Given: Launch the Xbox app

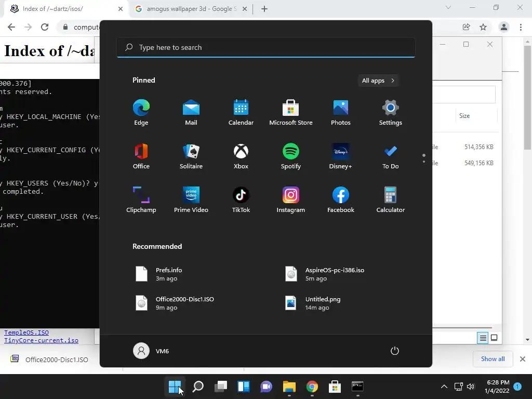Looking at the screenshot, I should (x=241, y=156).
